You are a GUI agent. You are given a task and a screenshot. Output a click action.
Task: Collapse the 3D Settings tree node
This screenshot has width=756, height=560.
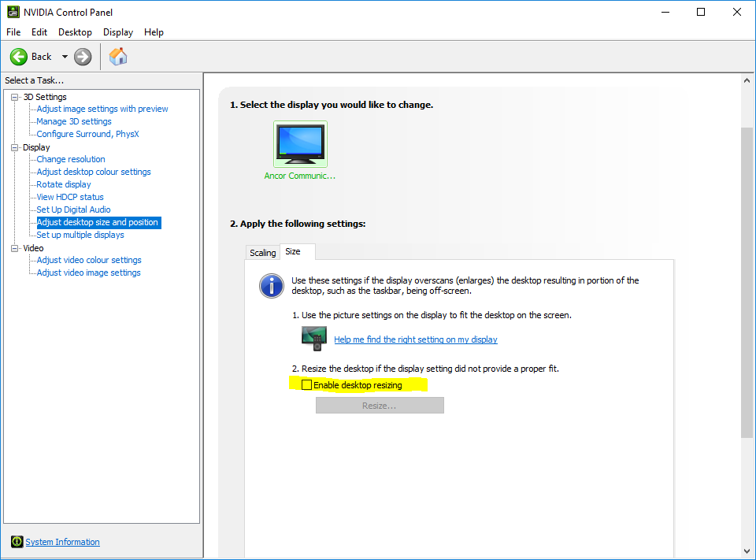(15, 97)
